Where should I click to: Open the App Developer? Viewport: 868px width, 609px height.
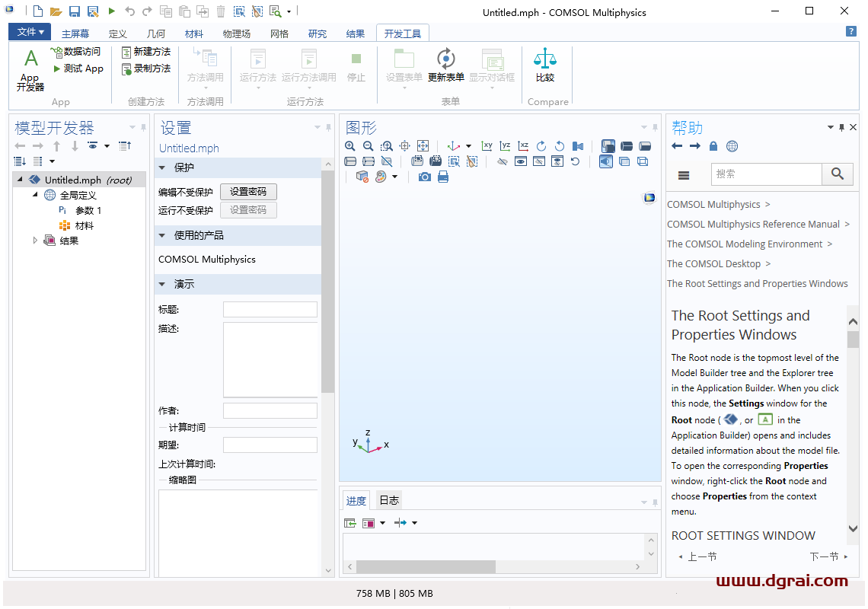click(30, 70)
